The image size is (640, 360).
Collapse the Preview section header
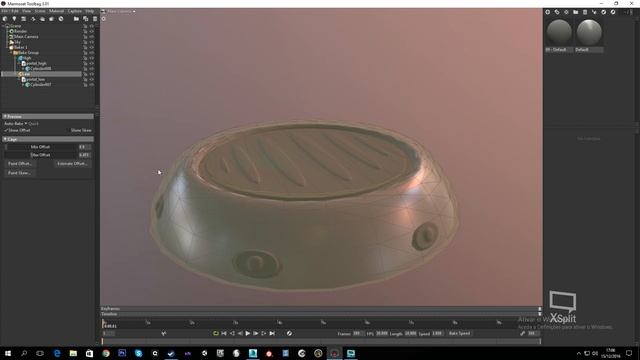(48, 116)
